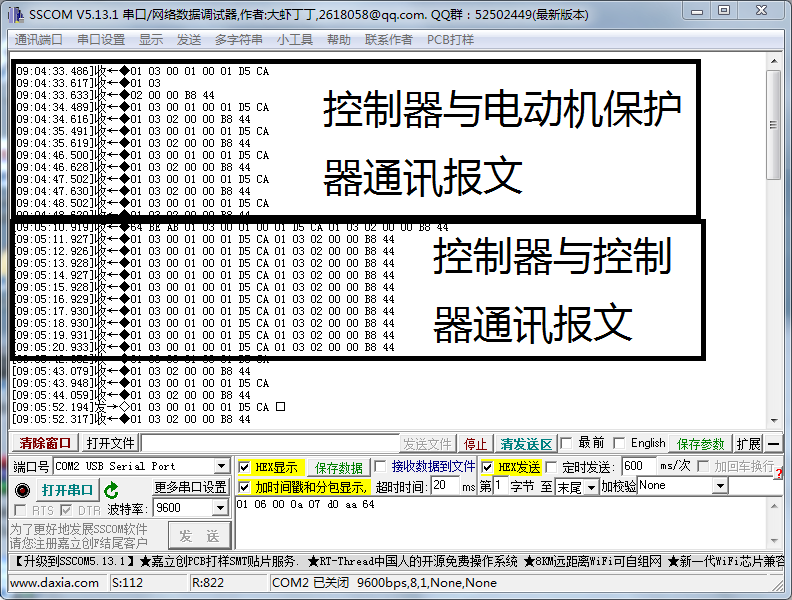Click the minus collapse panel button
The width and height of the screenshot is (792, 600).
pyautogui.click(x=773, y=444)
